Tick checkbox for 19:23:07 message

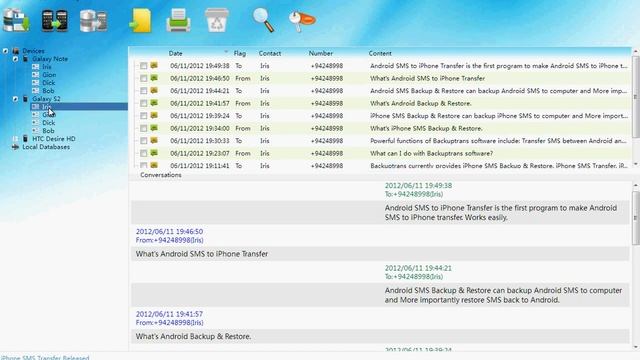143,153
